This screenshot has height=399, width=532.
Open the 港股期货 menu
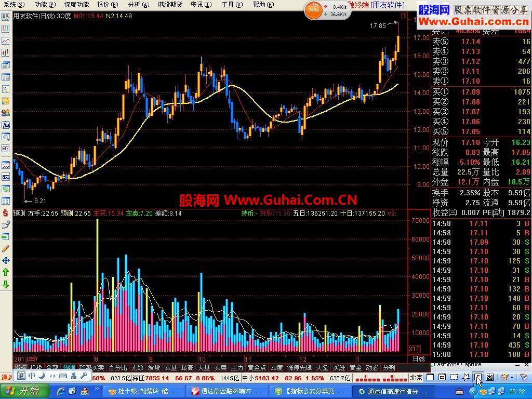pyautogui.click(x=170, y=4)
